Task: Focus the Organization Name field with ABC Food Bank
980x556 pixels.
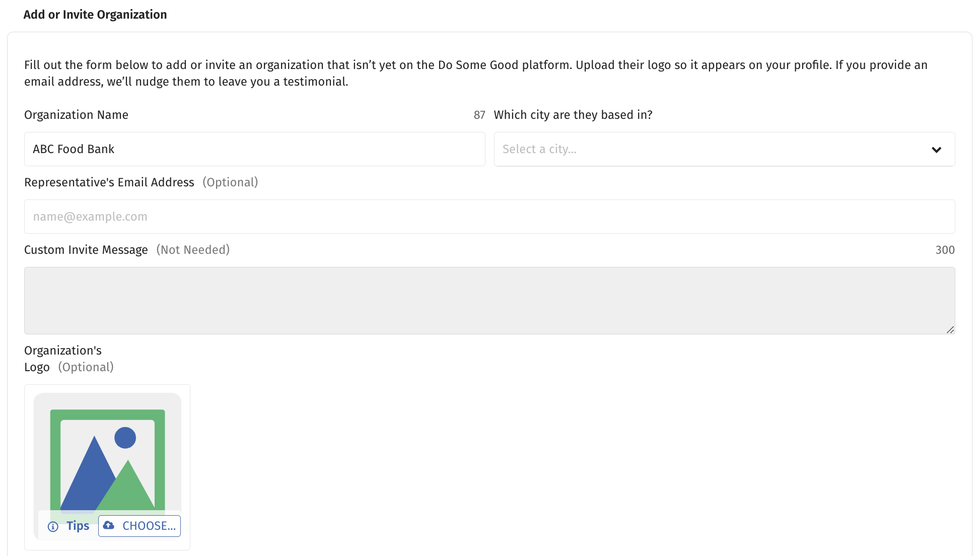Action: (x=255, y=149)
